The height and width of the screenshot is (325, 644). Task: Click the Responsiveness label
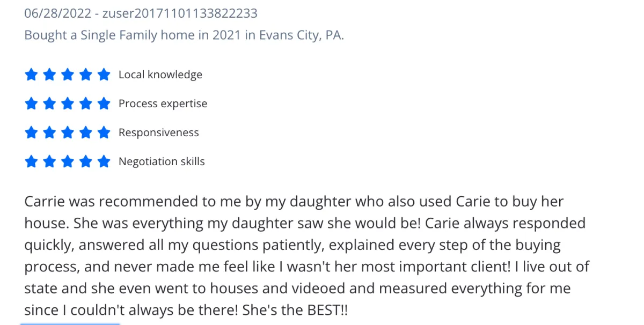coord(159,132)
